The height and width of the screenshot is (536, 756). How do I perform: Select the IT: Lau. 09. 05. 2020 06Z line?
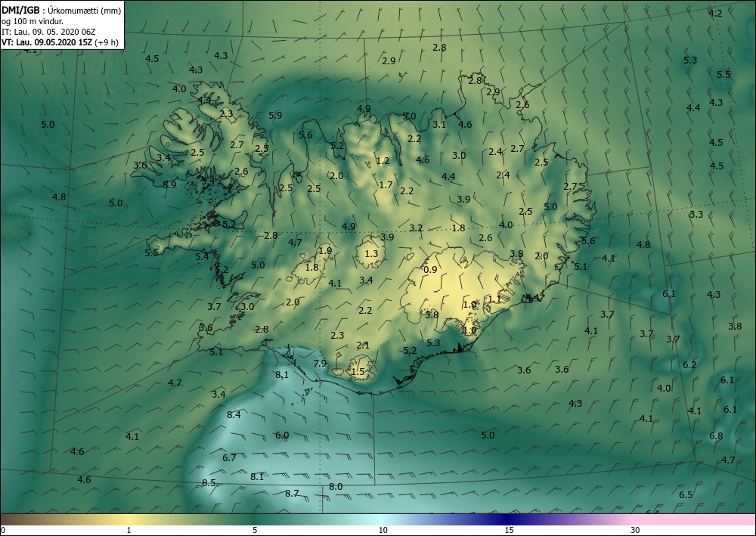point(48,32)
